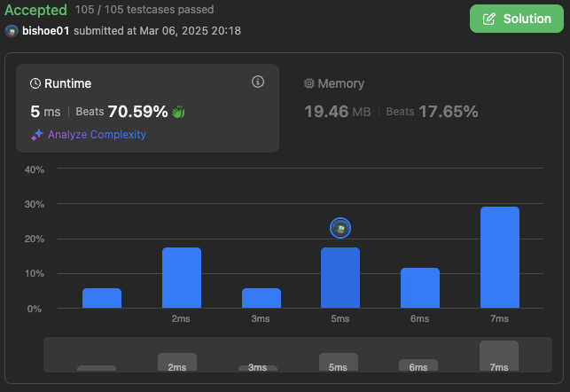Select the tallest 7ms bar in chart
This screenshot has height=392, width=570.
500,257
